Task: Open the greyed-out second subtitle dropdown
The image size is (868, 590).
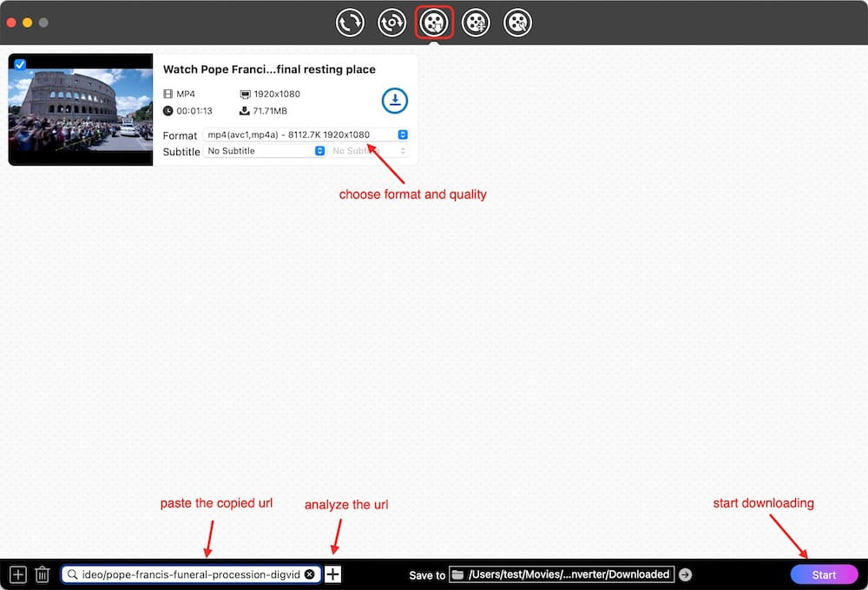Action: (369, 151)
